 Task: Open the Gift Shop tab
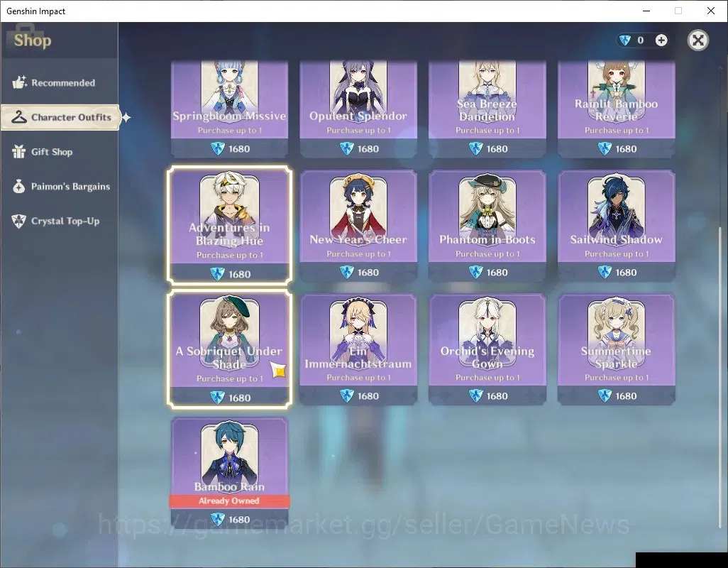(x=59, y=152)
